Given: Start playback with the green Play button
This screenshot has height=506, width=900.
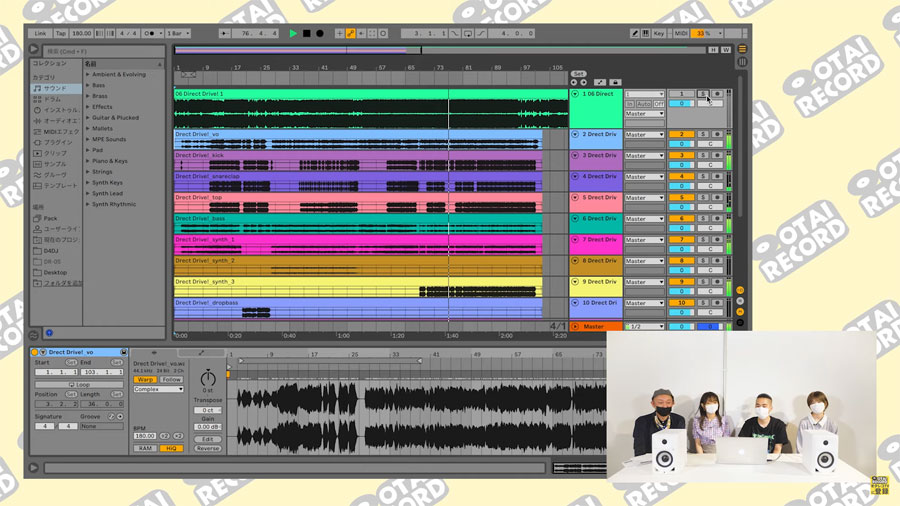Looking at the screenshot, I should [x=293, y=33].
